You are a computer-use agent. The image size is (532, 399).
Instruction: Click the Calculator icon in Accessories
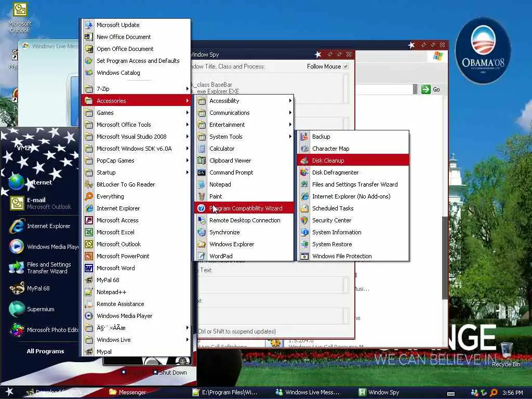pos(202,149)
